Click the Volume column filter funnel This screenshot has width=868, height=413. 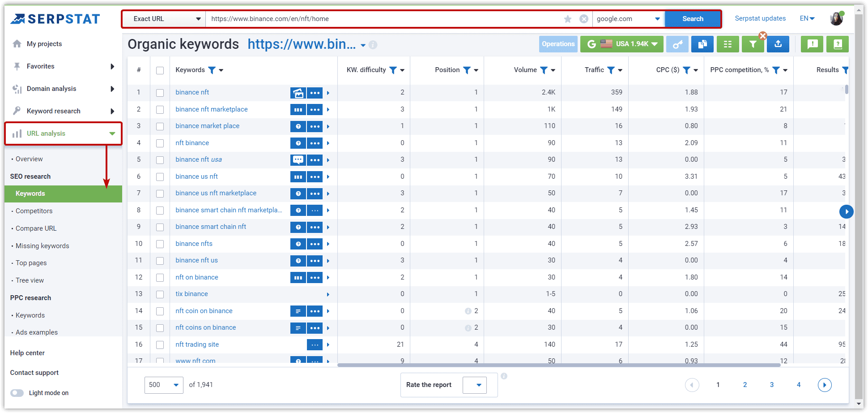pyautogui.click(x=544, y=70)
